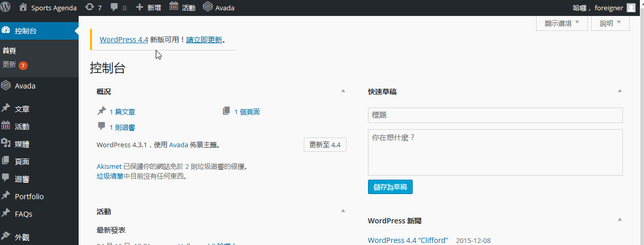Click comment icon beside 1 則迴響

[x=101, y=127]
